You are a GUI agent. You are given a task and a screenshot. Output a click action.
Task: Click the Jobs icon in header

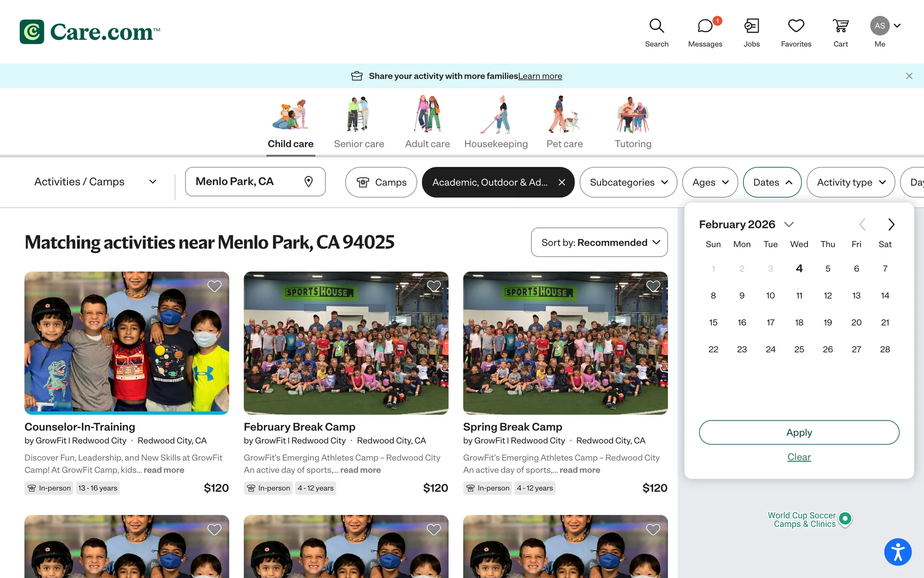click(751, 26)
